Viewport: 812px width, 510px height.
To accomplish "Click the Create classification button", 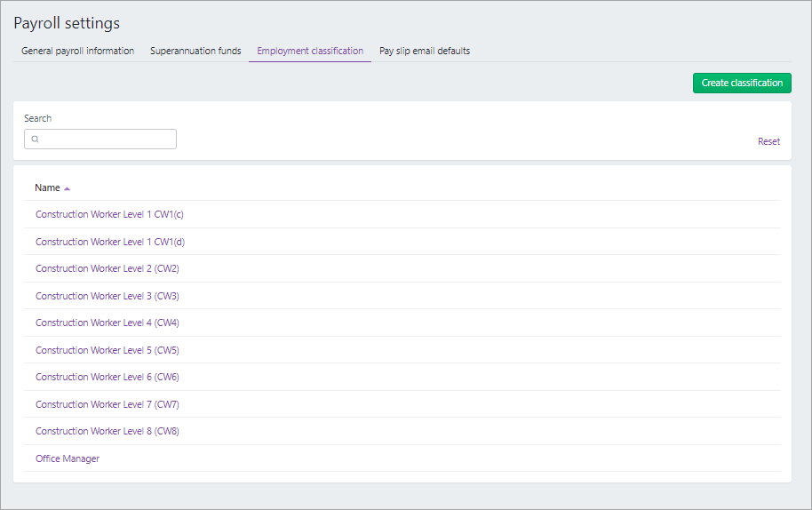I will pyautogui.click(x=742, y=83).
